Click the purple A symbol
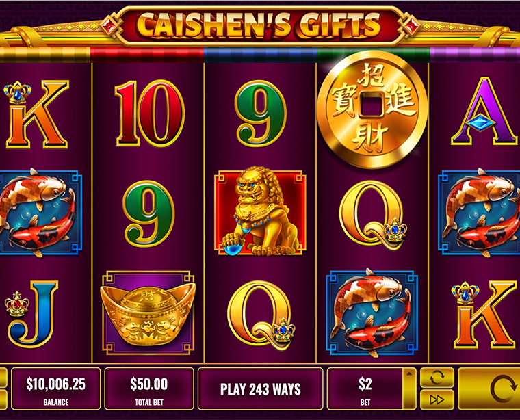 tap(485, 111)
